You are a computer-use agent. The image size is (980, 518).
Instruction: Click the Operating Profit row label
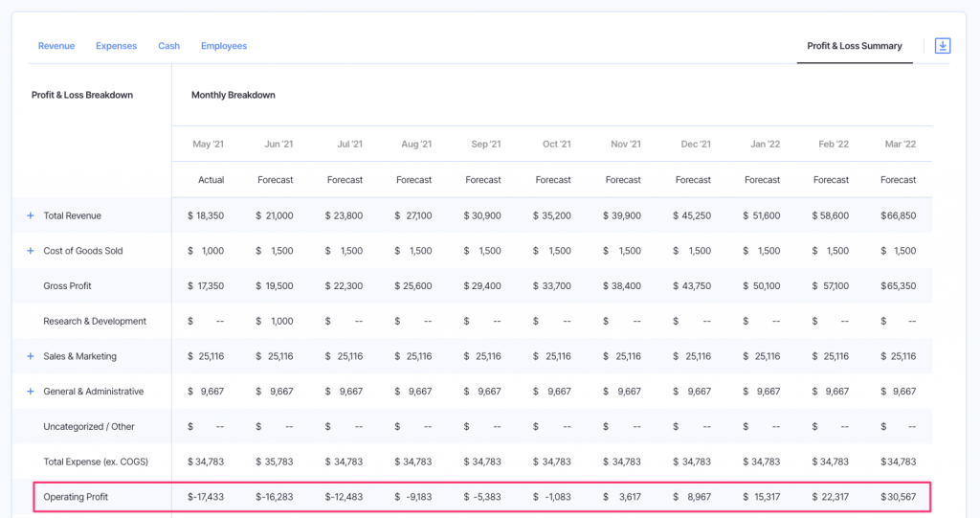pos(76,497)
